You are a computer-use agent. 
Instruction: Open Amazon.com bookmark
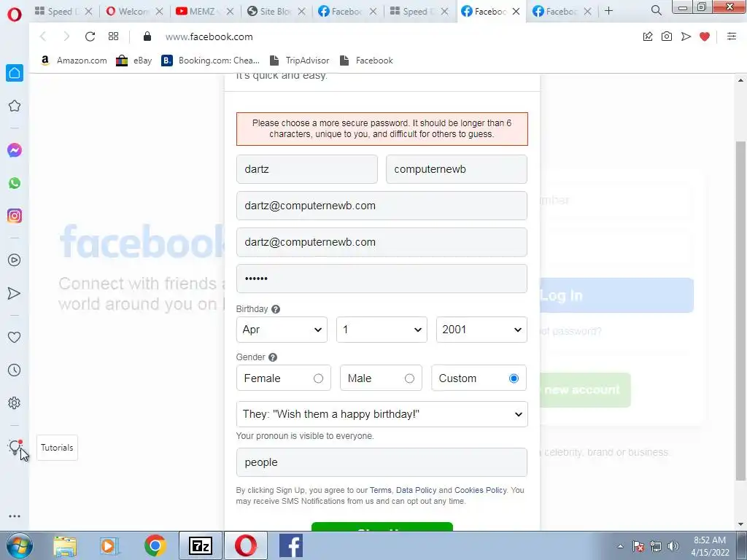click(x=74, y=61)
